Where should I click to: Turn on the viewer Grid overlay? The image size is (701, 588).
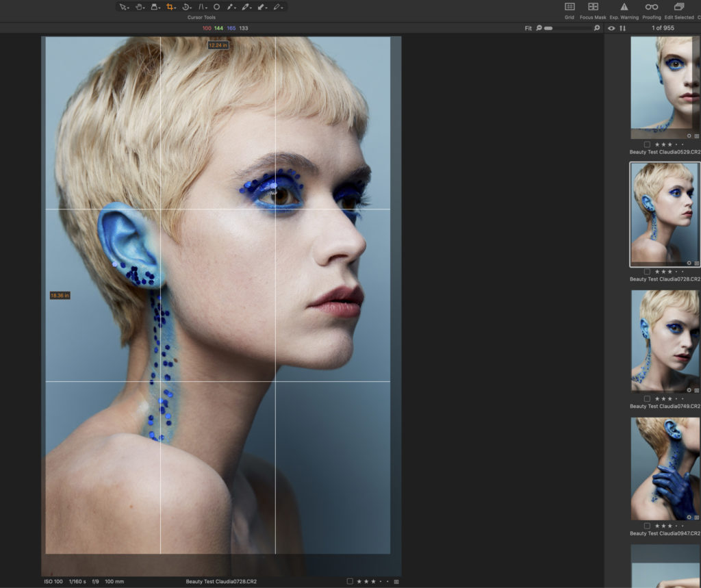570,8
